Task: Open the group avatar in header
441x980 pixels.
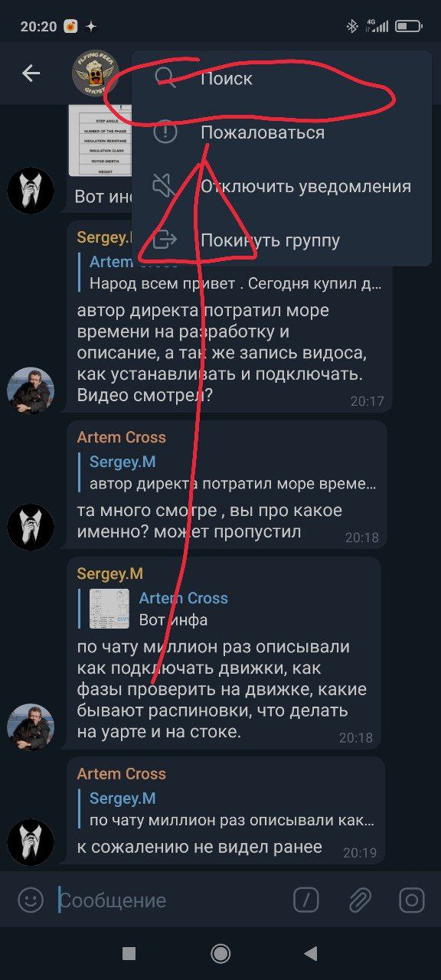Action: (96, 73)
